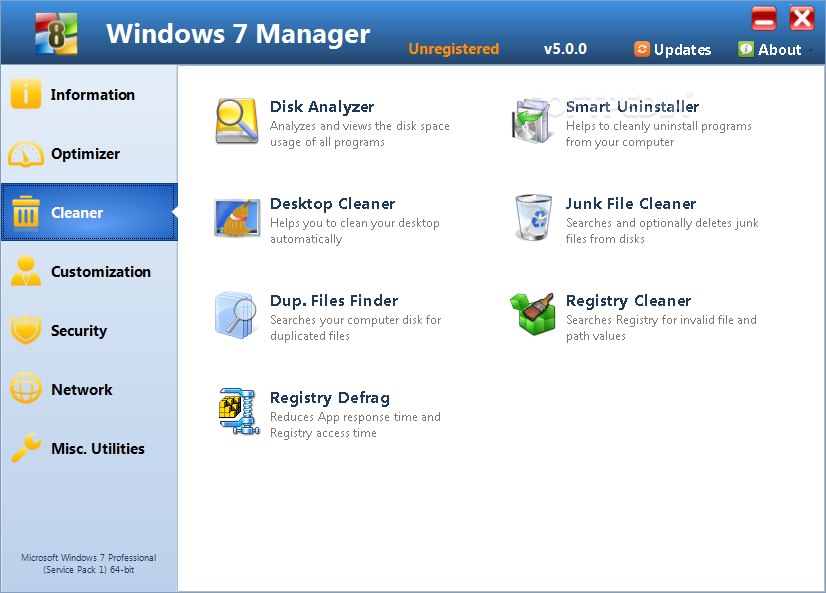Click the About button text
Viewport: 826px width, 593px height.
[780, 50]
